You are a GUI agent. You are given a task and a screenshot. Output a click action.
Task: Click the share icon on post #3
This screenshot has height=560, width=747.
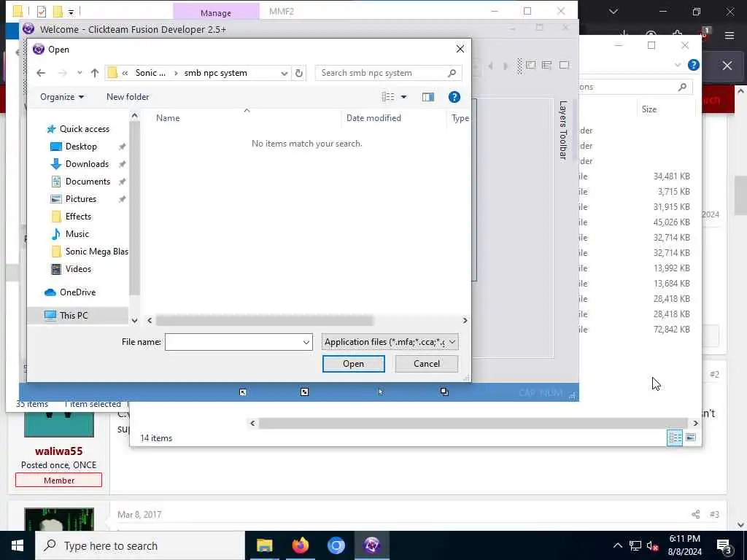(695, 514)
